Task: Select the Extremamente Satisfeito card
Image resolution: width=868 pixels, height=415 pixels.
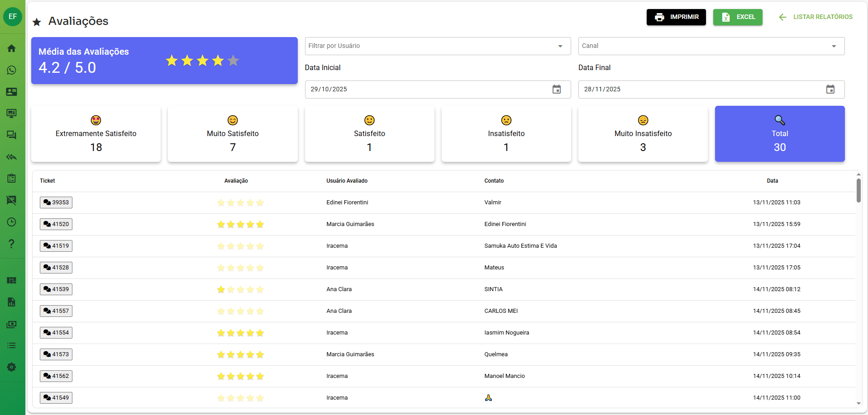Action: tap(96, 134)
